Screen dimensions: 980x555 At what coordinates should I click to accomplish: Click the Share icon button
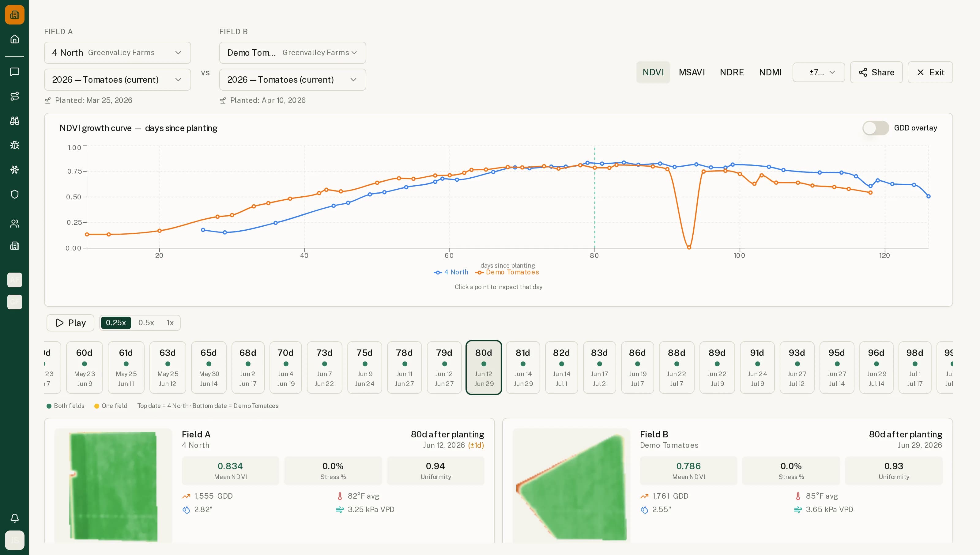(x=876, y=72)
